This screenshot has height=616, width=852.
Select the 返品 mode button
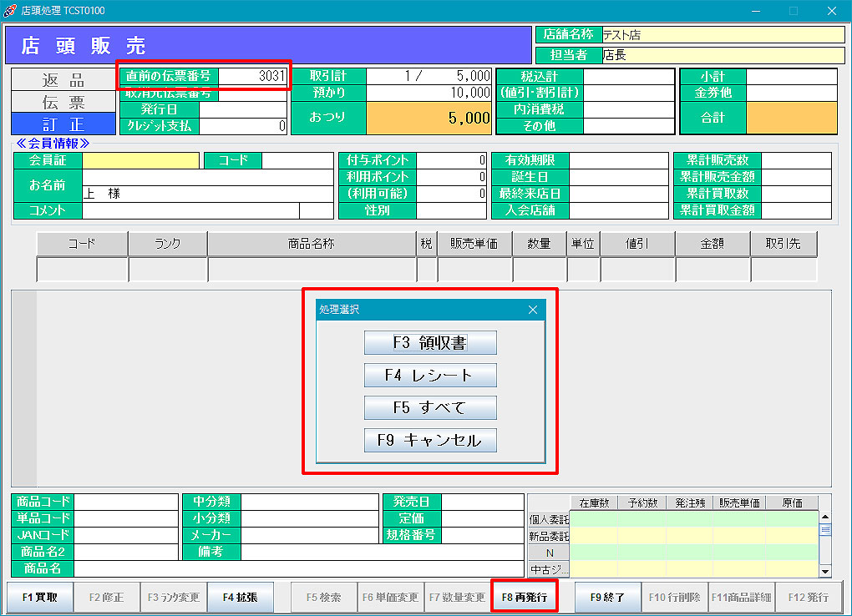coord(63,80)
